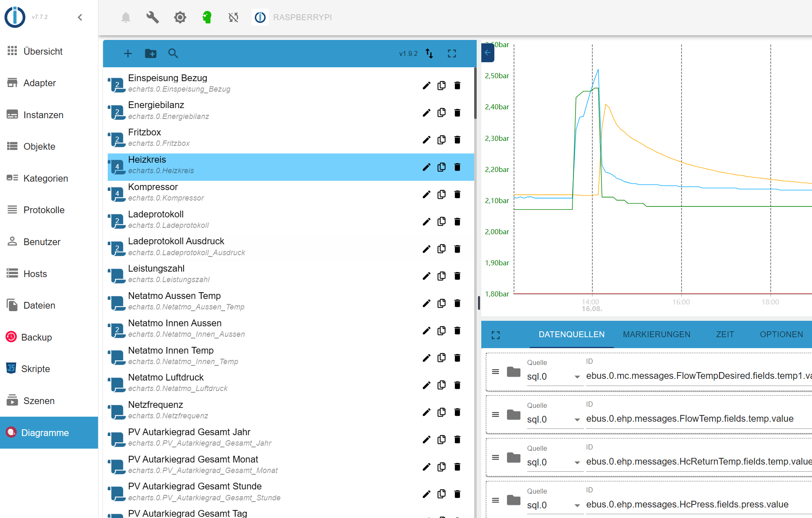Image resolution: width=812 pixels, height=518 pixels.
Task: Copy the PV Autarkiegrad Gesamt Monat chart
Action: point(441,467)
